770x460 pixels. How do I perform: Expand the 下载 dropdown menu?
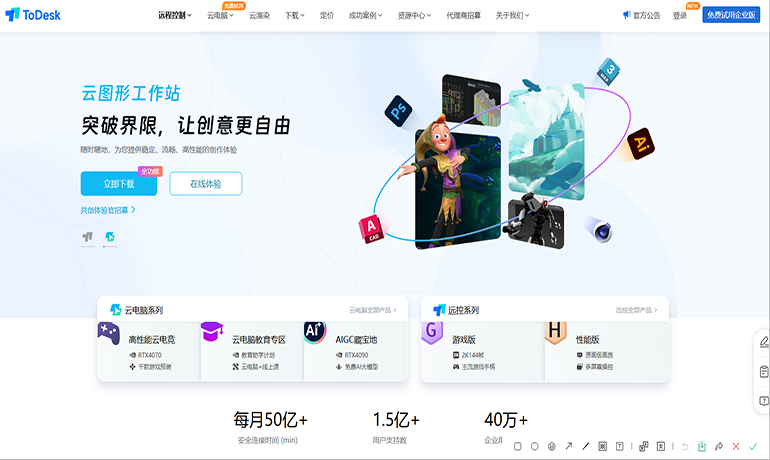click(x=295, y=15)
